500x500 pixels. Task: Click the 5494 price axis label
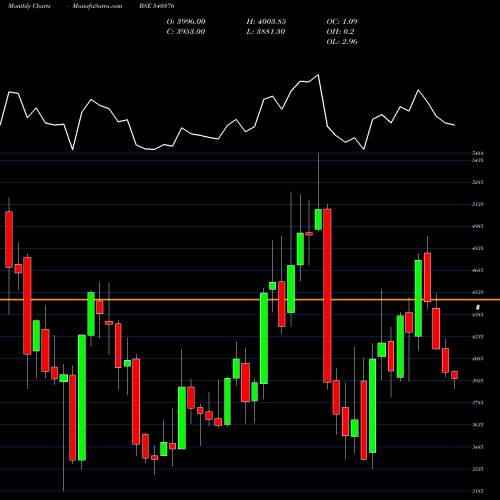point(478,153)
